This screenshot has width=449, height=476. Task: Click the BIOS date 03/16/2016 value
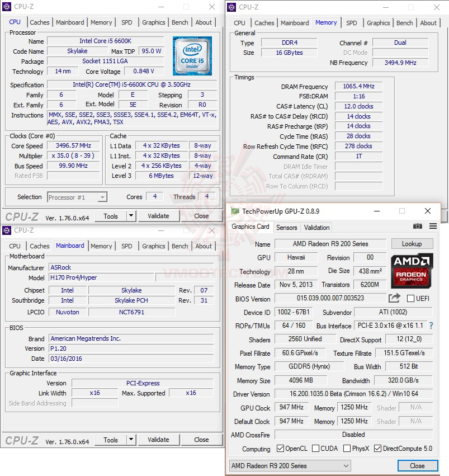131,359
